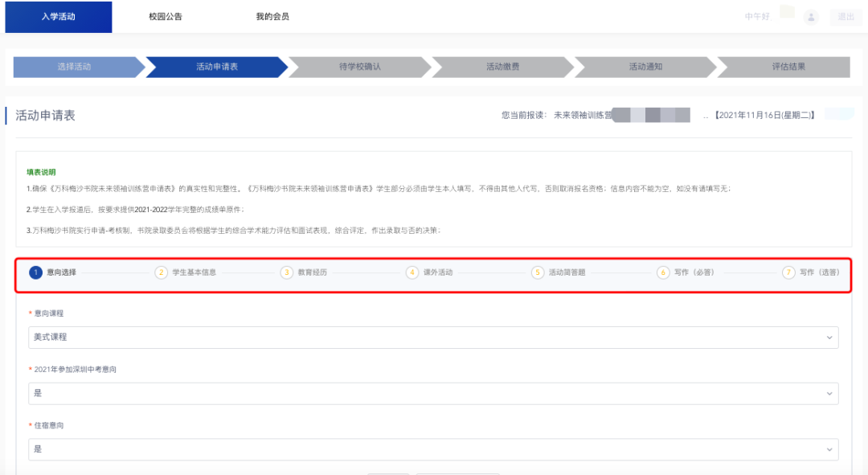Select the 待学校确认 progress step

(360, 67)
